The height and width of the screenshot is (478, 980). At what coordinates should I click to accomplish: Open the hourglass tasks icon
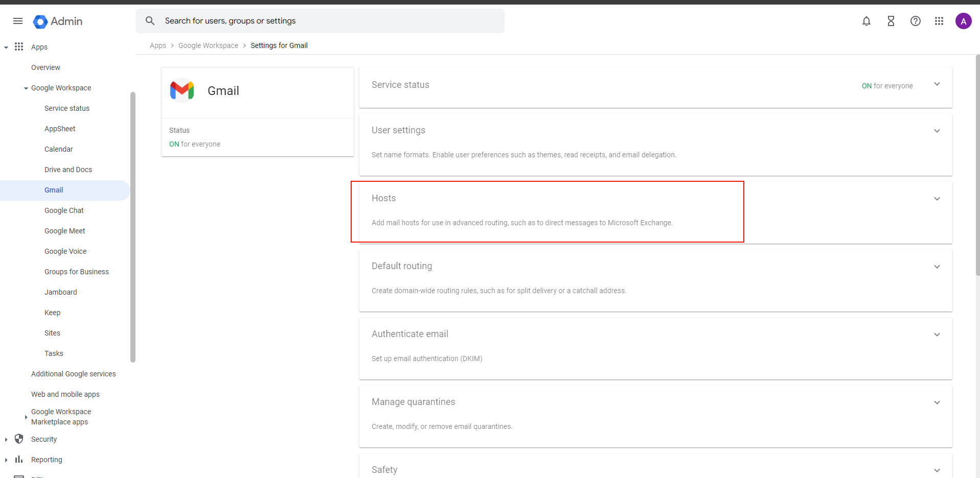click(x=891, y=21)
